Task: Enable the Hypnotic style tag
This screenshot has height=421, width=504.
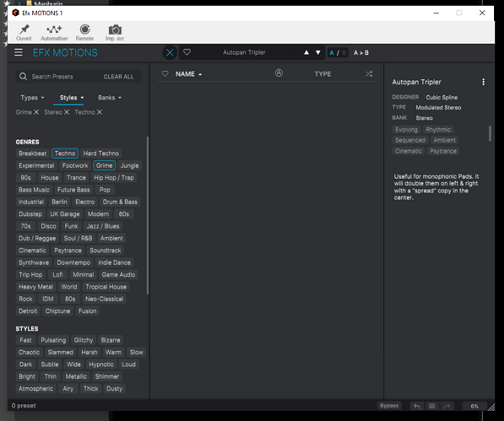Action: 101,364
